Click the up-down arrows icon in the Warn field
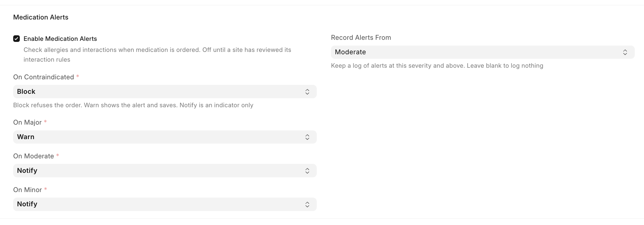The image size is (644, 225). pos(307,137)
